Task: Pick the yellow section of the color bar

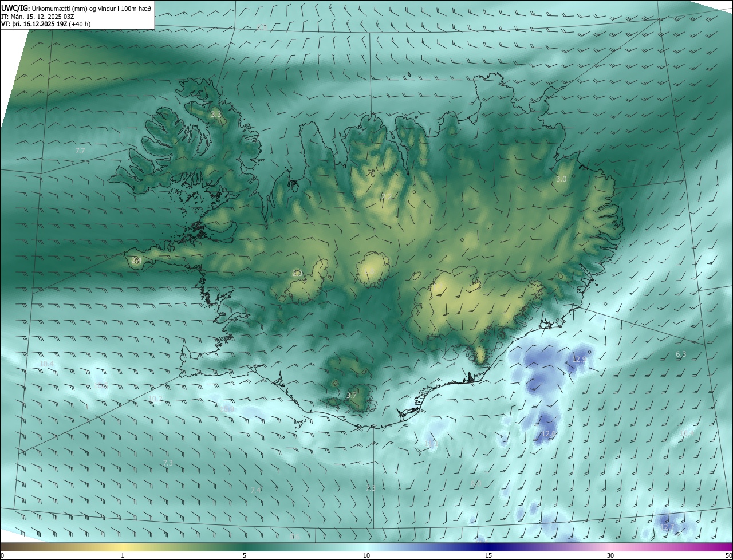Action: [x=123, y=547]
